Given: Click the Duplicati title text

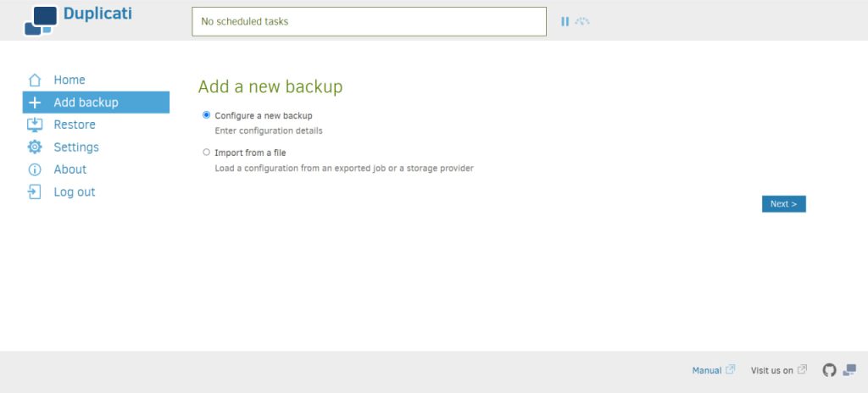Looking at the screenshot, I should (97, 14).
